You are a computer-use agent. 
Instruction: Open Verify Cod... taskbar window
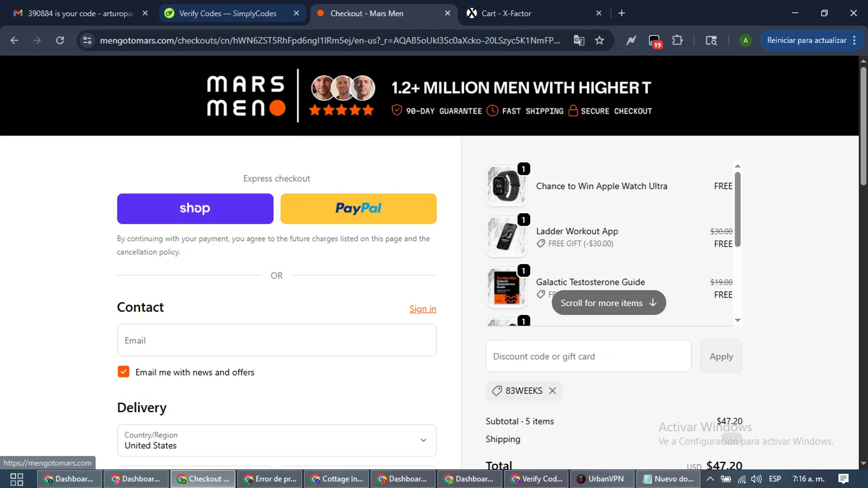click(x=536, y=479)
